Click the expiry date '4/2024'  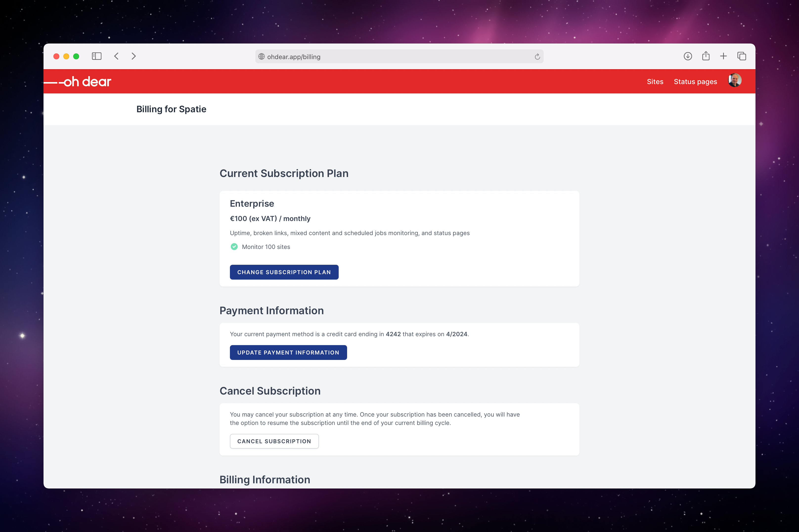coord(457,334)
